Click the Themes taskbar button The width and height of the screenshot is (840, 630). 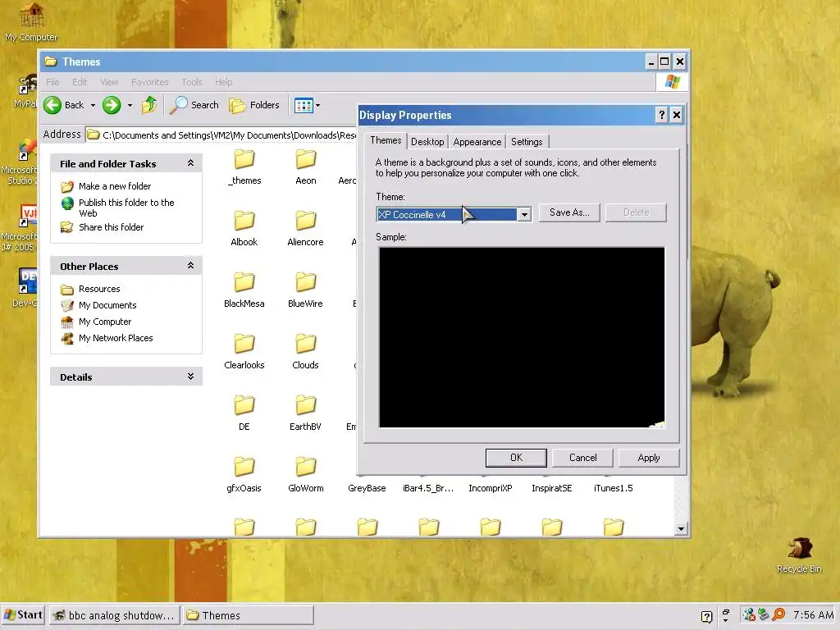248,615
